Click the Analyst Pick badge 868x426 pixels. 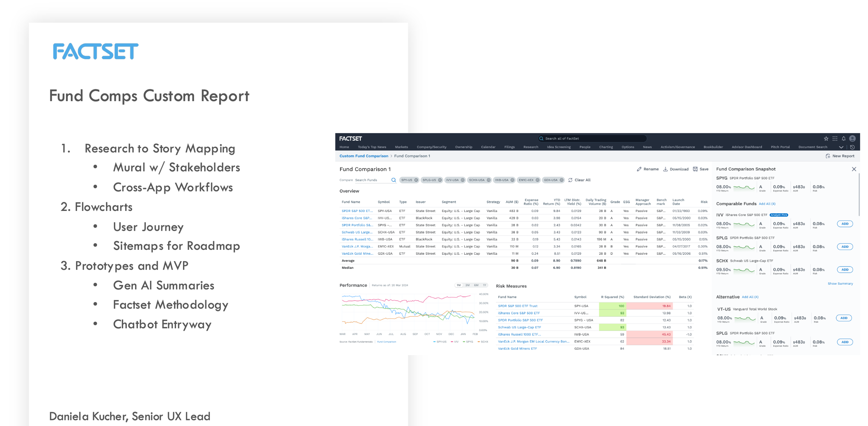coord(779,215)
